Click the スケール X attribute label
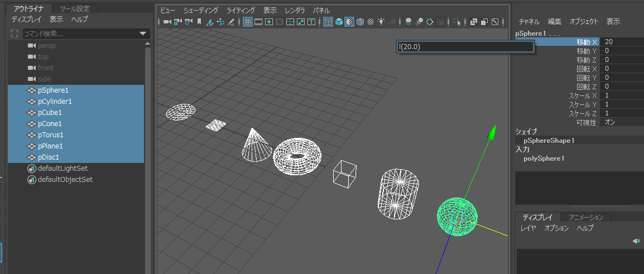Image resolution: width=644 pixels, height=274 pixels. 583,96
